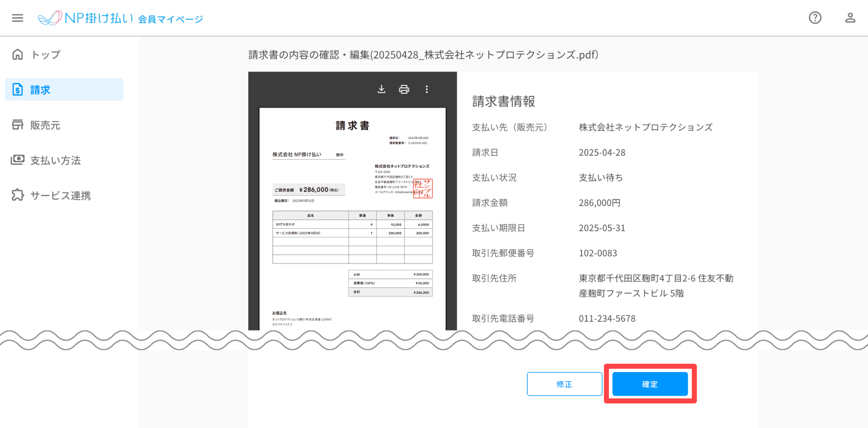The width and height of the screenshot is (868, 428).
Task: Click the help question mark icon
Action: [x=815, y=18]
